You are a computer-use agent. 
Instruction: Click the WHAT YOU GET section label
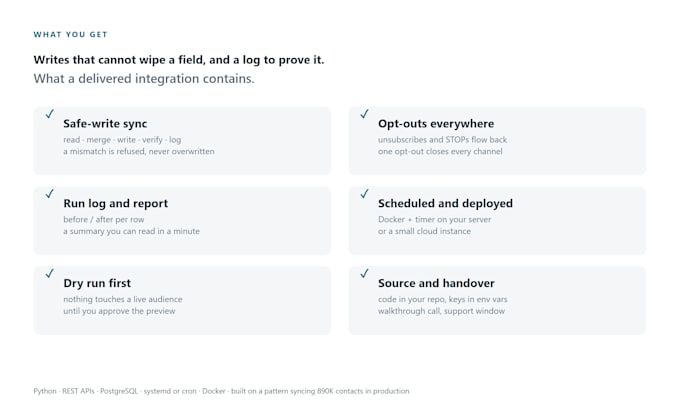click(x=70, y=34)
